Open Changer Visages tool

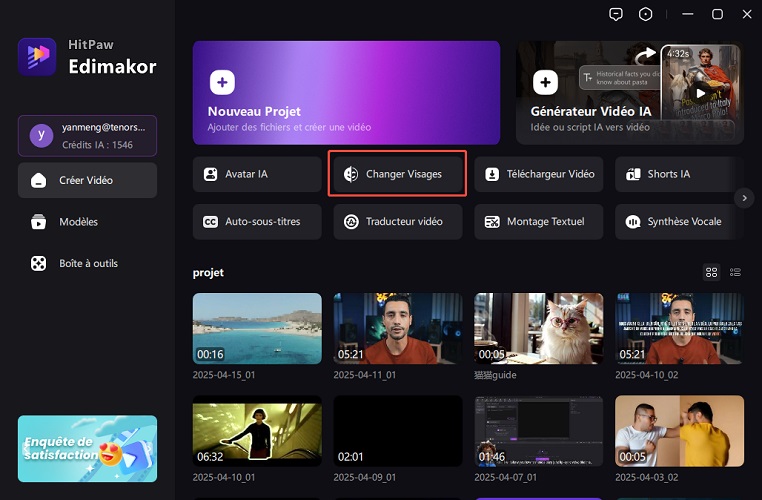[398, 174]
